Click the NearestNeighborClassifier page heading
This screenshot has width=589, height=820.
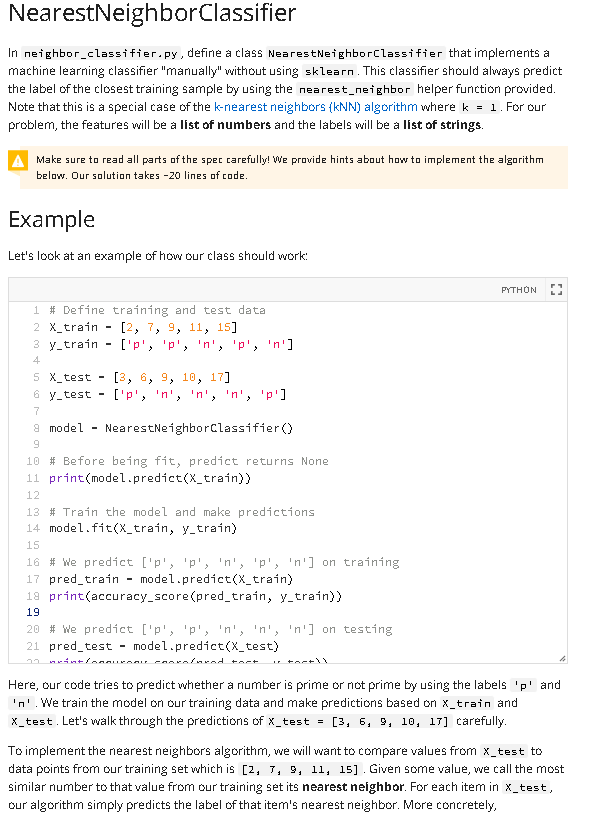152,13
